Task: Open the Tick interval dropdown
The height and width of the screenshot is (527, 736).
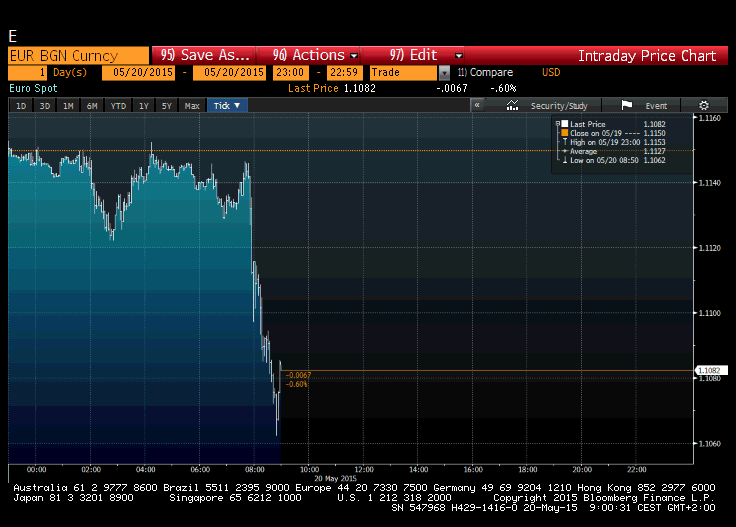Action: (227, 106)
